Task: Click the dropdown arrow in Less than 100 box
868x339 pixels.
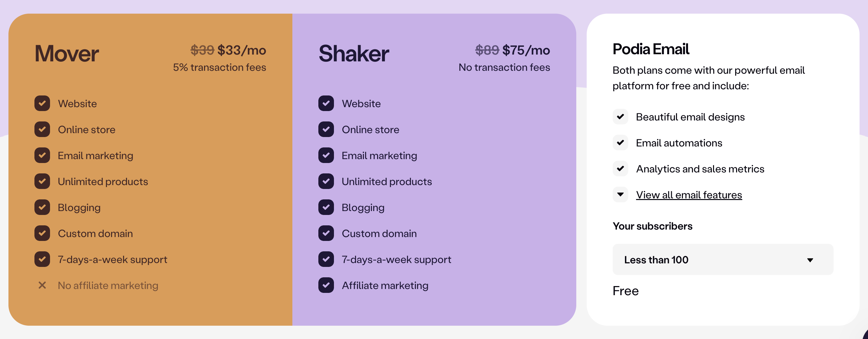Action: (x=810, y=260)
